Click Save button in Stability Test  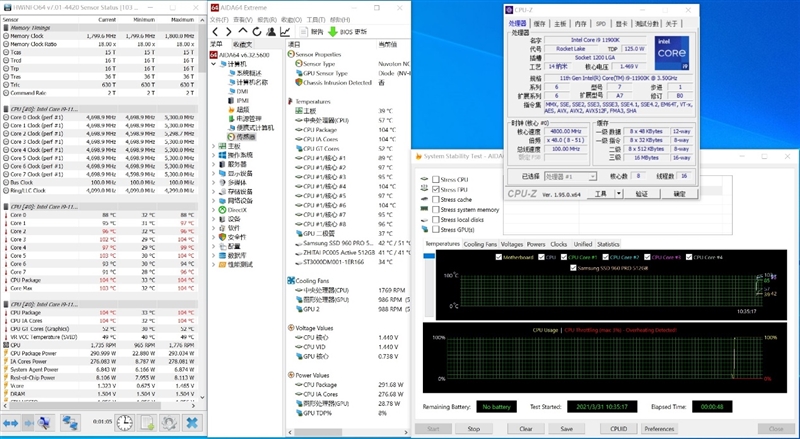point(566,428)
